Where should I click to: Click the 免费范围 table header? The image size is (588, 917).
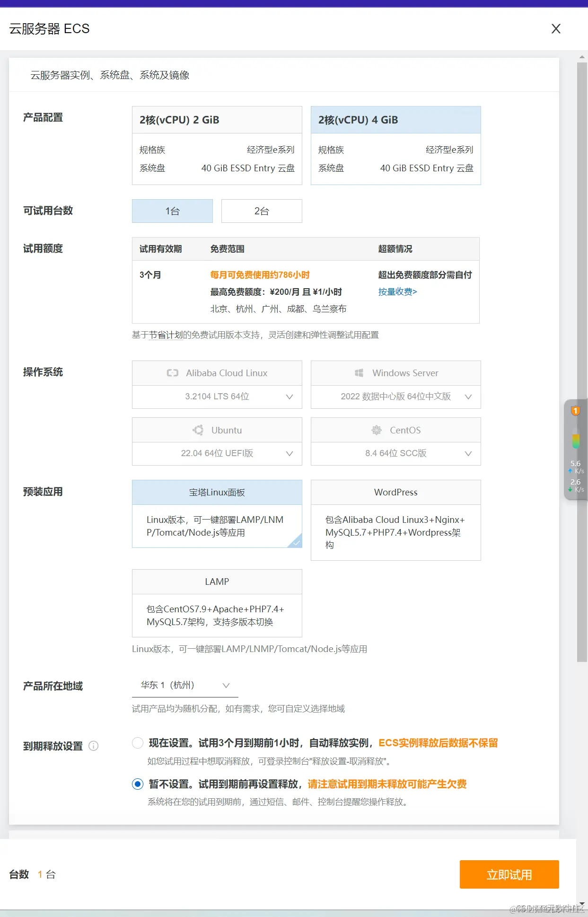point(228,249)
